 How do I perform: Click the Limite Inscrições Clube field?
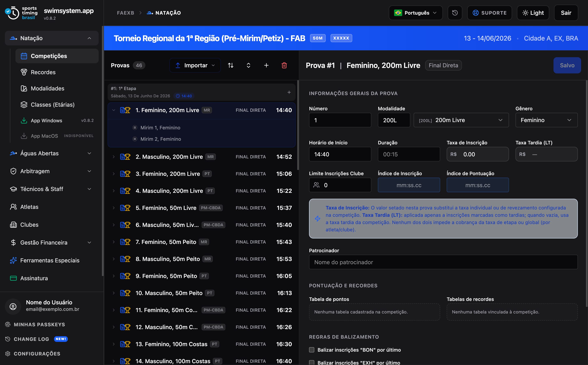[x=340, y=185]
